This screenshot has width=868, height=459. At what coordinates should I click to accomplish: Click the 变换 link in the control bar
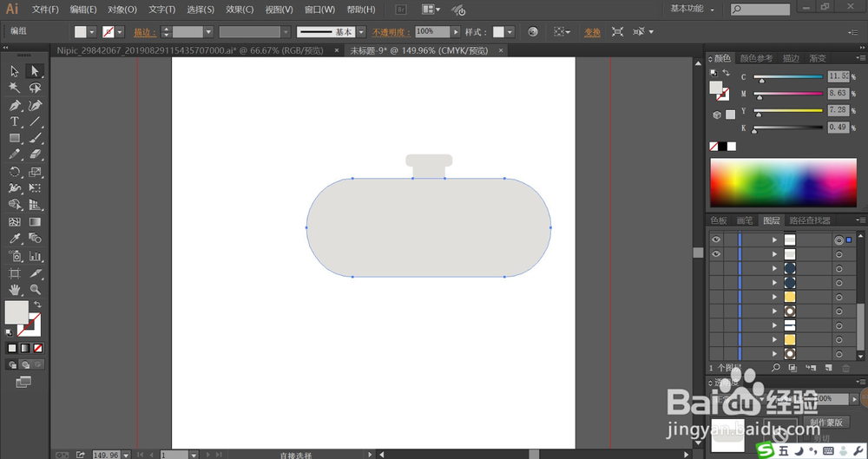(x=592, y=32)
